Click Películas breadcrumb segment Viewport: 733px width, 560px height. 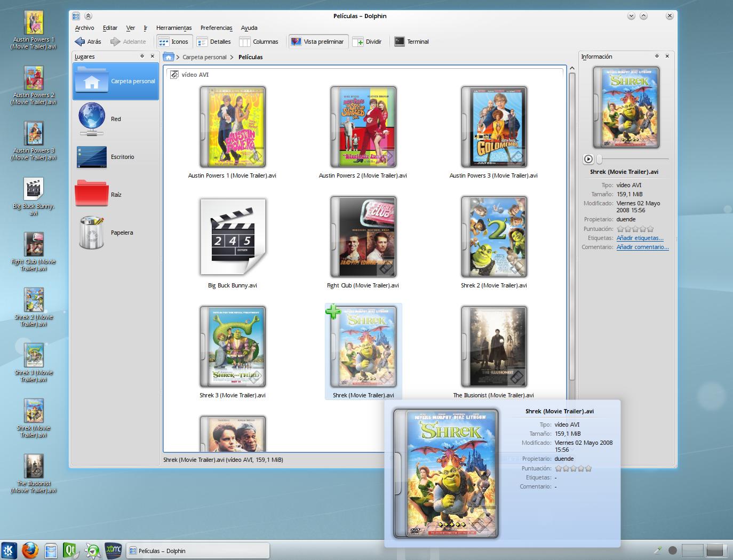250,57
